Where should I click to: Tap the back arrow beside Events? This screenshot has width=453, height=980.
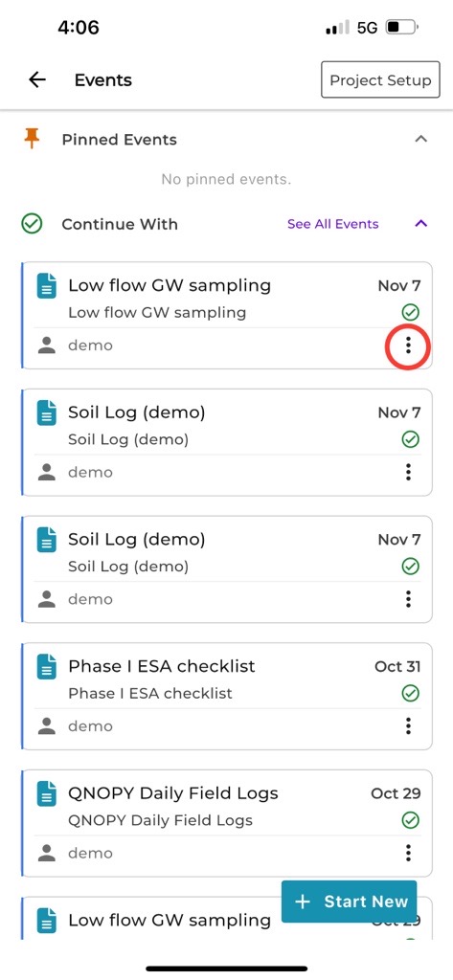click(37, 80)
